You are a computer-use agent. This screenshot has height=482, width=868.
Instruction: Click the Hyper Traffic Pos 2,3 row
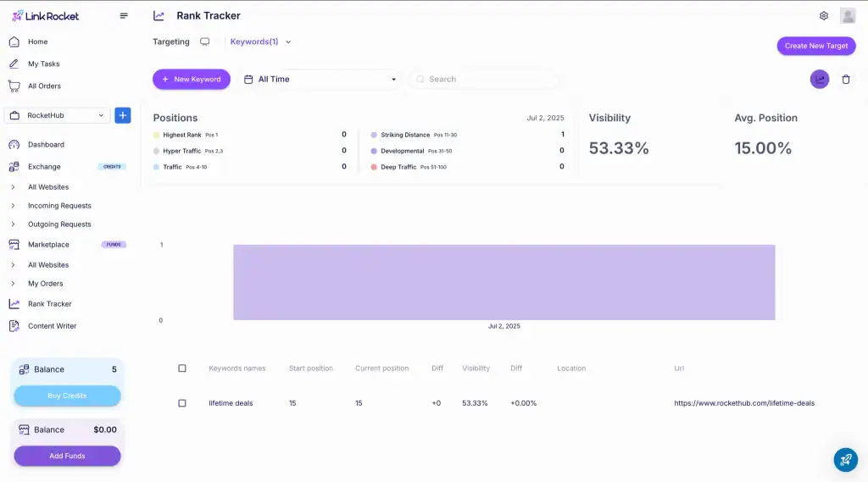click(250, 151)
